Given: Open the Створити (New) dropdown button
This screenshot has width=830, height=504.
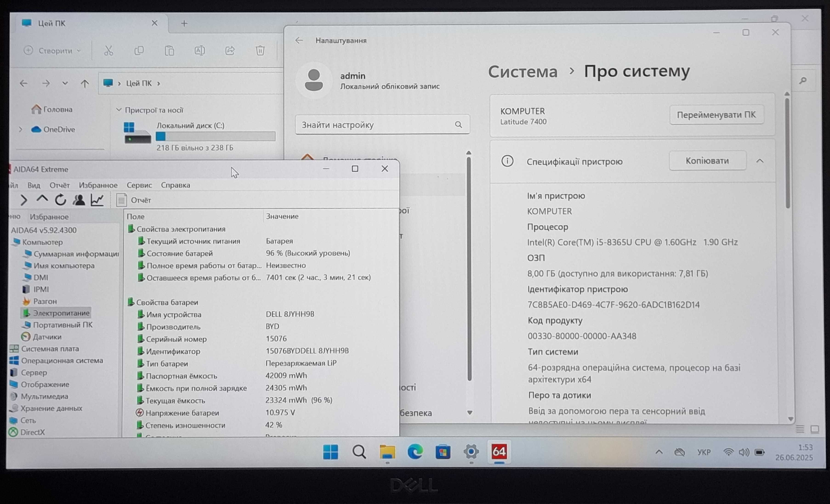Looking at the screenshot, I should pyautogui.click(x=52, y=51).
